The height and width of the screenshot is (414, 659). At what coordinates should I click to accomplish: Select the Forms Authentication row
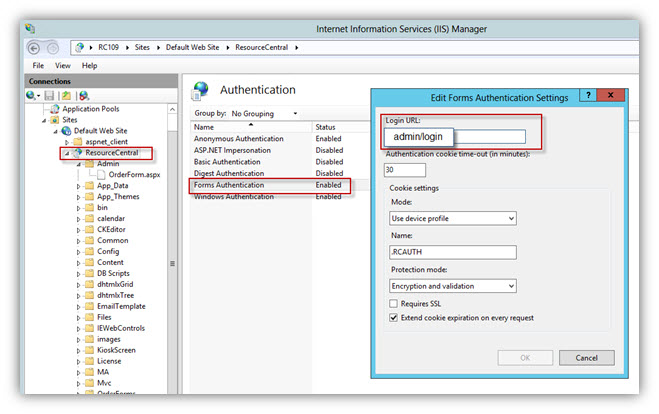tap(280, 185)
